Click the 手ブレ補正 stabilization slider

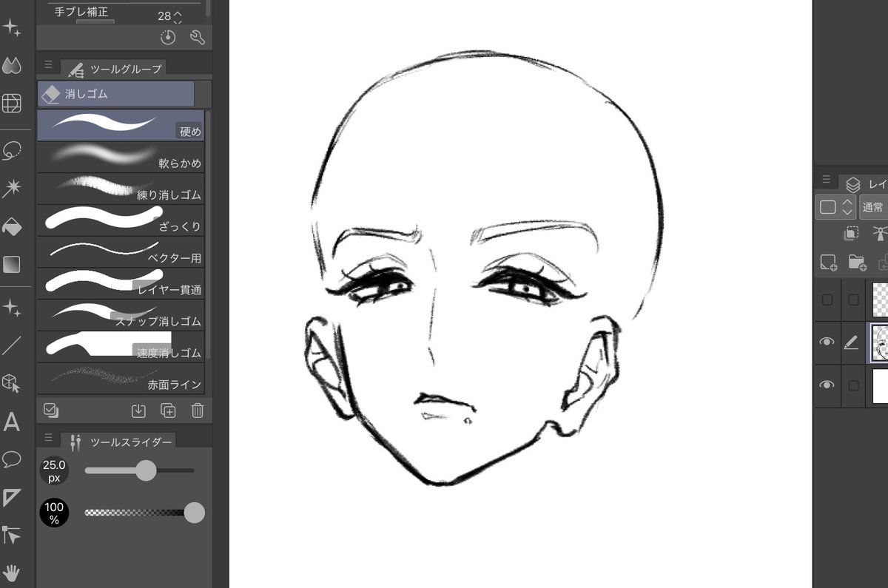pyautogui.click(x=95, y=21)
